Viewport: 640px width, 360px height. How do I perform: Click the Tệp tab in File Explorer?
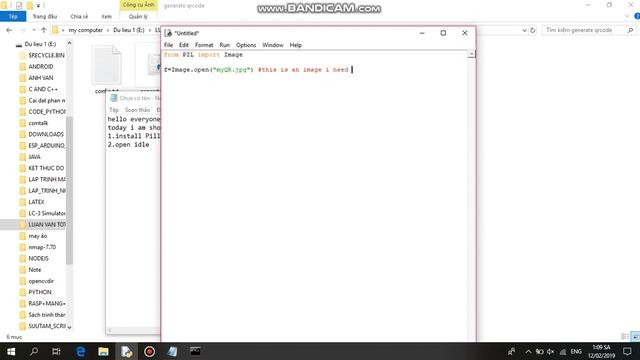coord(13,16)
